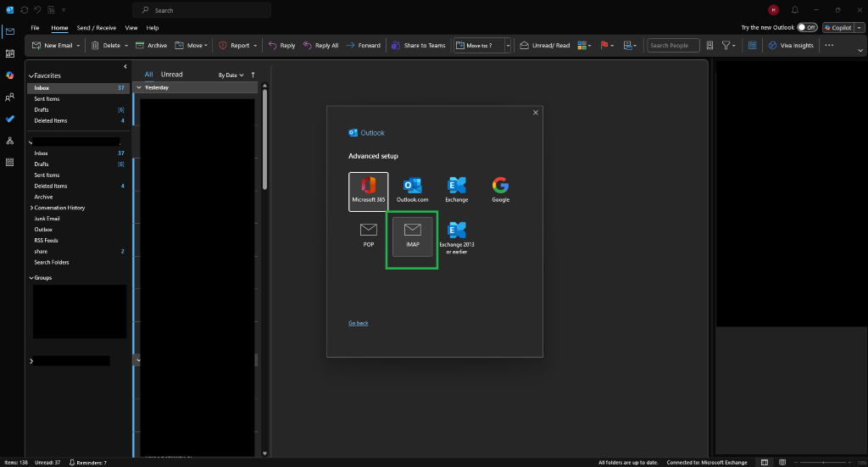The height and width of the screenshot is (467, 868).
Task: Collapse the Favorites folder section
Action: [31, 75]
